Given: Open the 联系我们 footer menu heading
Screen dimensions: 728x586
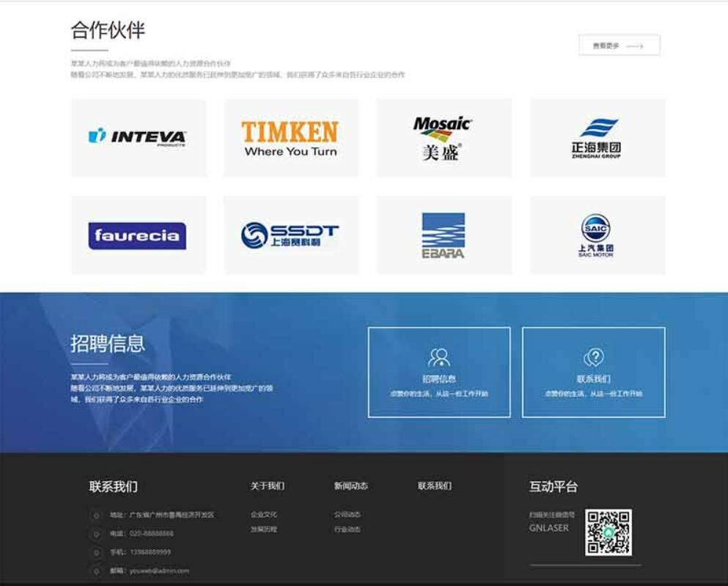Looking at the screenshot, I should 435,486.
